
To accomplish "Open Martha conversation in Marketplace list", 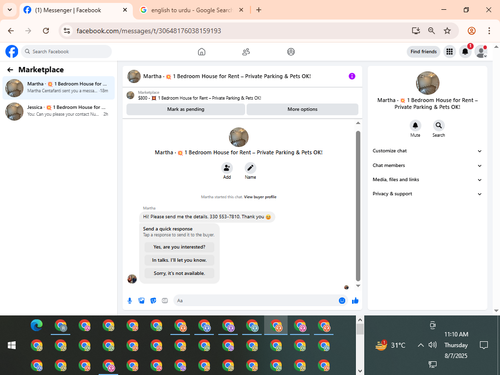I will (59, 88).
